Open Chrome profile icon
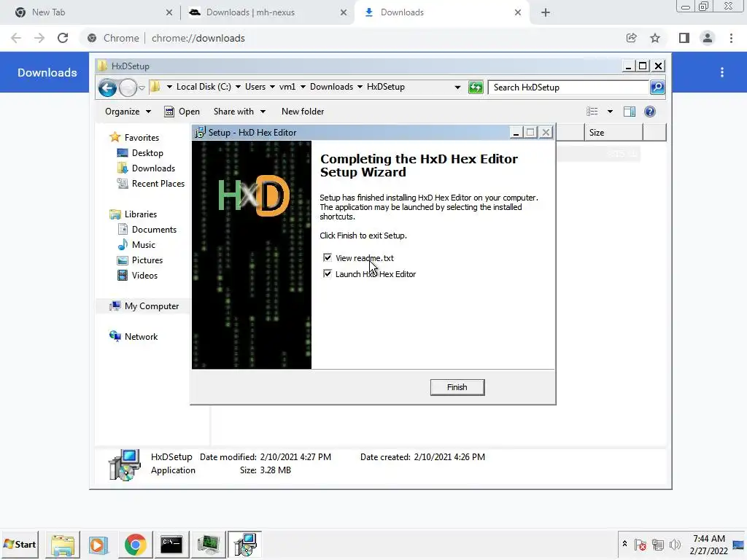Viewport: 747px width, 560px height. [x=708, y=38]
